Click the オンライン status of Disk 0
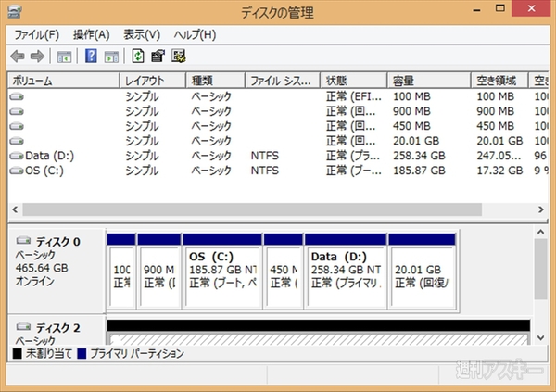The width and height of the screenshot is (556, 392). [x=35, y=282]
